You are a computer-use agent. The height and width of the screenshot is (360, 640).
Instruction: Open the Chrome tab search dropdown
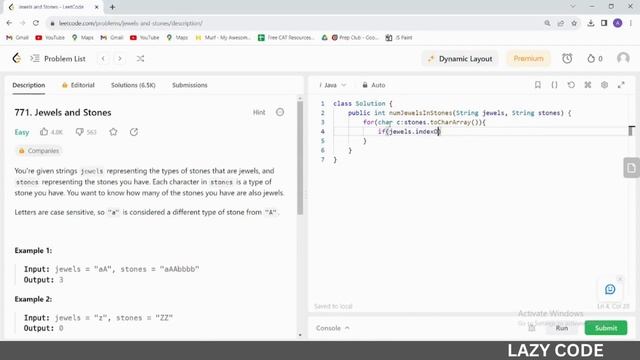(x=573, y=7)
